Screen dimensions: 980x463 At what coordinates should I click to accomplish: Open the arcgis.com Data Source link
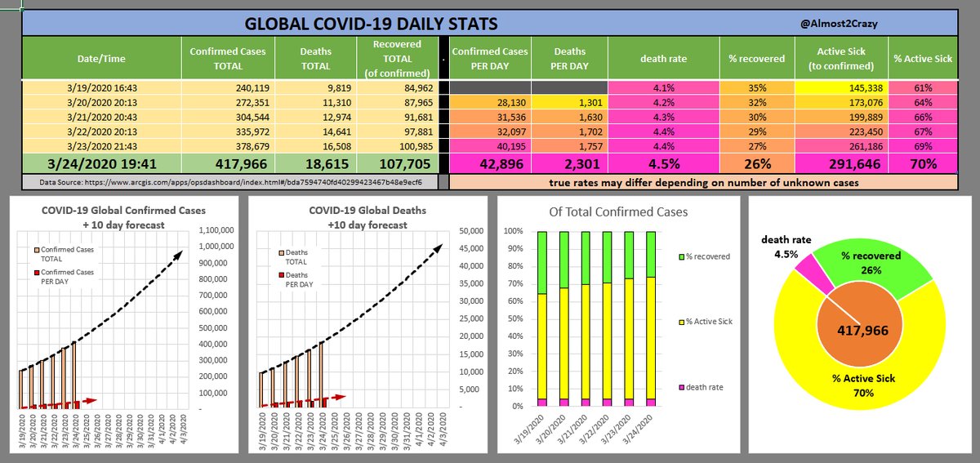click(x=229, y=183)
